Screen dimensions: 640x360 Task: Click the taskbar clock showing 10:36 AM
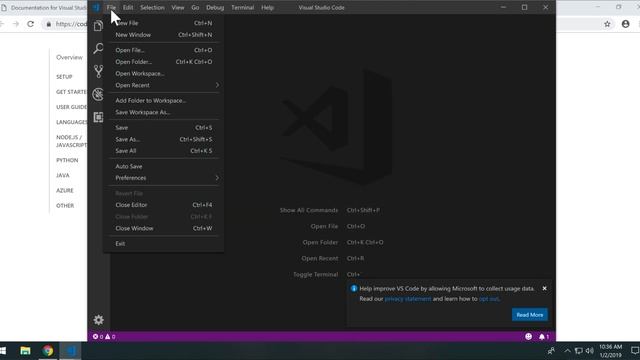point(611,351)
